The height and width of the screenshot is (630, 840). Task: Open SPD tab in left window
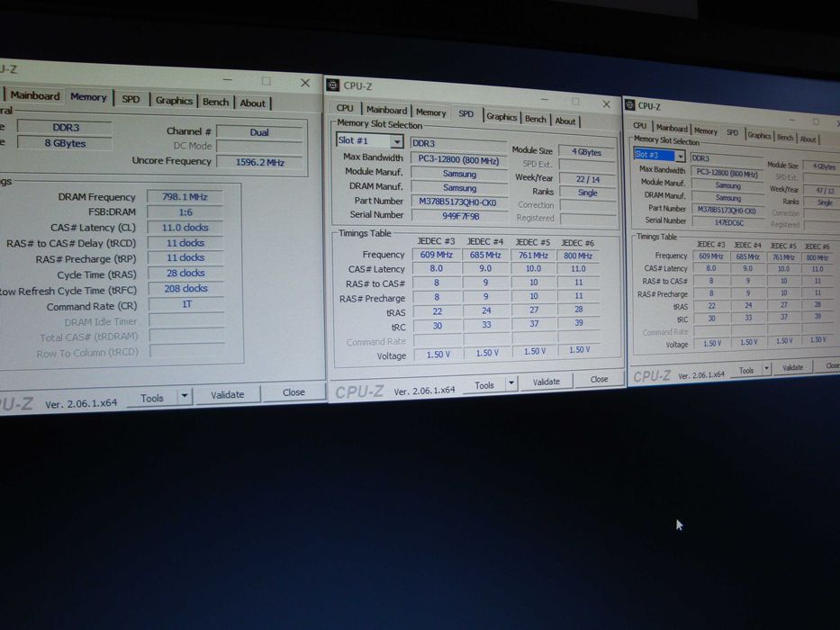(x=131, y=99)
